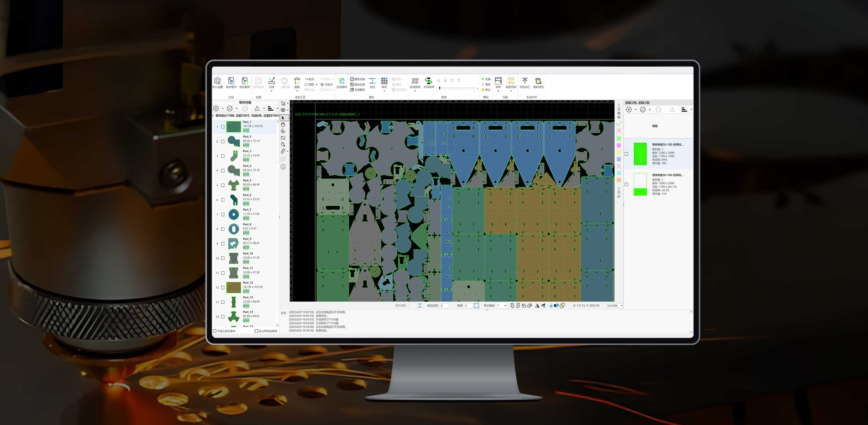Image resolution: width=868 pixels, height=425 pixels.
Task: Click the 骨架切碎 skeleton cutting icon
Action: coord(511,81)
